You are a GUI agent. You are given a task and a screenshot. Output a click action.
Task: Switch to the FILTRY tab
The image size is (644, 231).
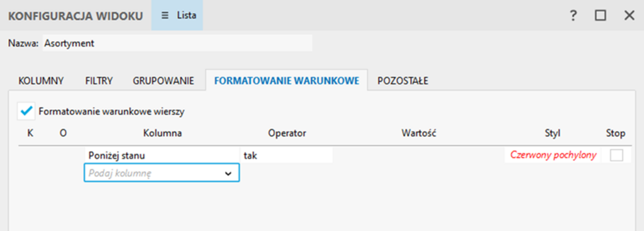click(x=99, y=81)
